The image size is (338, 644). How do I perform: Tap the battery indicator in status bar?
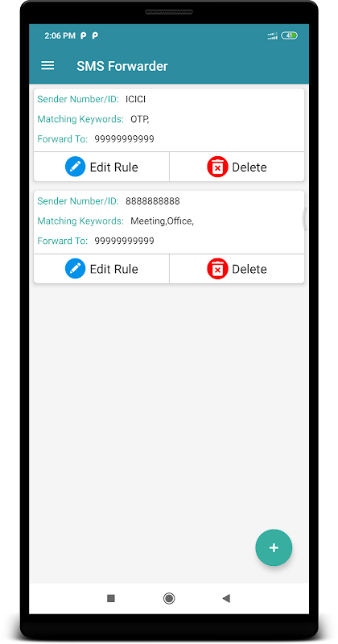click(290, 35)
